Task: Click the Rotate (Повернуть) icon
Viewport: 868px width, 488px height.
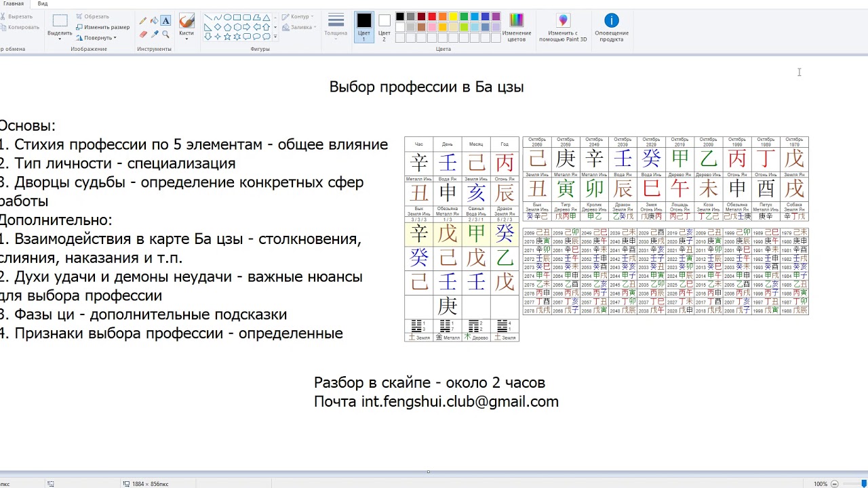Action: [80, 38]
